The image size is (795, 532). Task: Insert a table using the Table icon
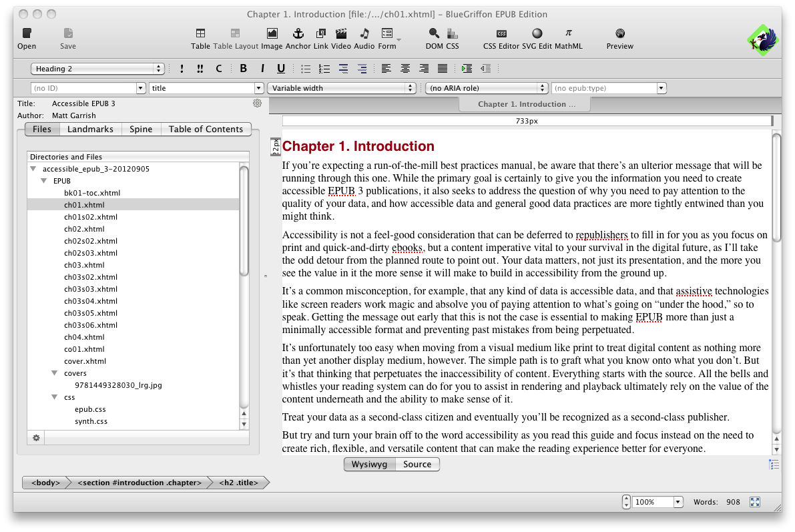pyautogui.click(x=200, y=33)
